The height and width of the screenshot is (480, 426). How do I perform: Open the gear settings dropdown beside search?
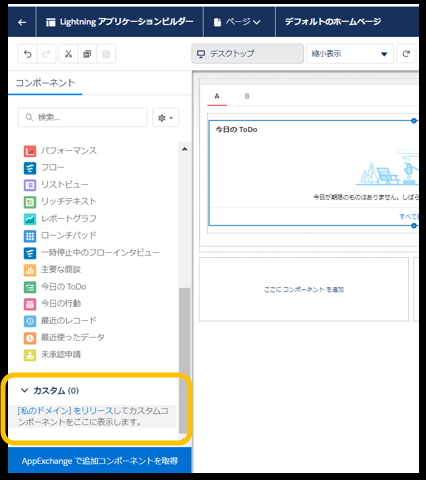point(166,117)
